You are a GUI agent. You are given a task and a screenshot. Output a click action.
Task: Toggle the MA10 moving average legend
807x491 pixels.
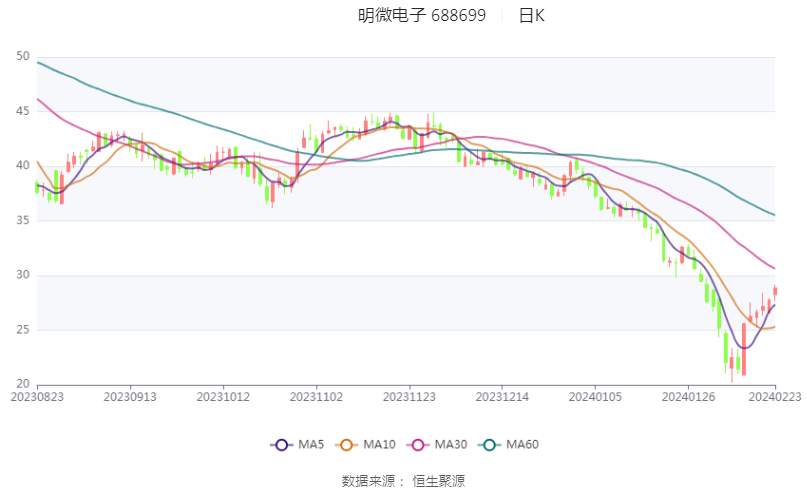(365, 445)
